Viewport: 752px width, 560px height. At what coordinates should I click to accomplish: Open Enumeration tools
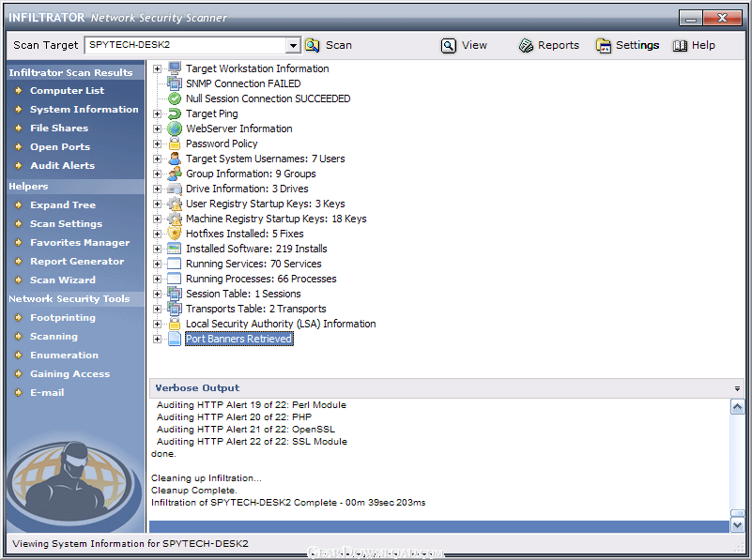coord(64,355)
